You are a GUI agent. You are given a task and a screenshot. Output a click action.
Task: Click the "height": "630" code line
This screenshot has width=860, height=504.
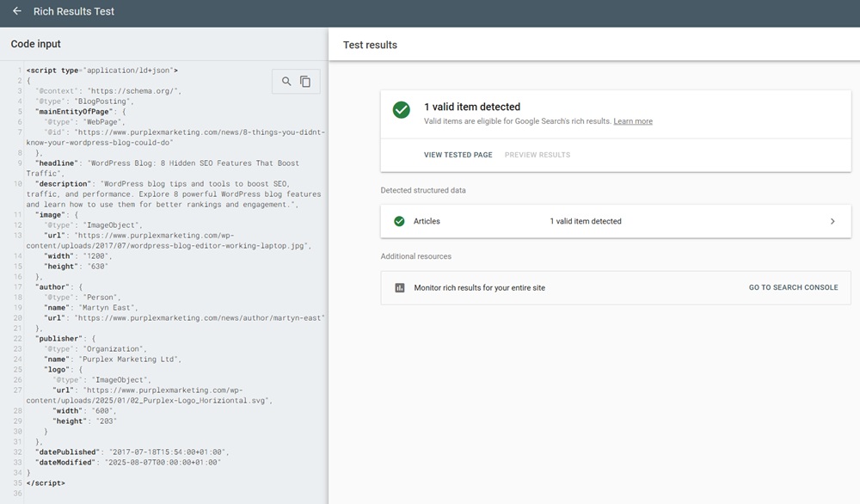(x=76, y=267)
